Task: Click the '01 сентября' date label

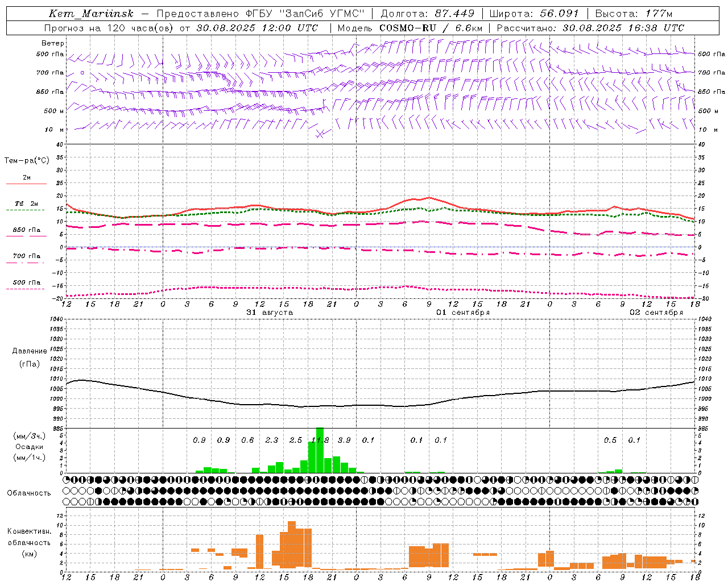Action: tap(463, 313)
